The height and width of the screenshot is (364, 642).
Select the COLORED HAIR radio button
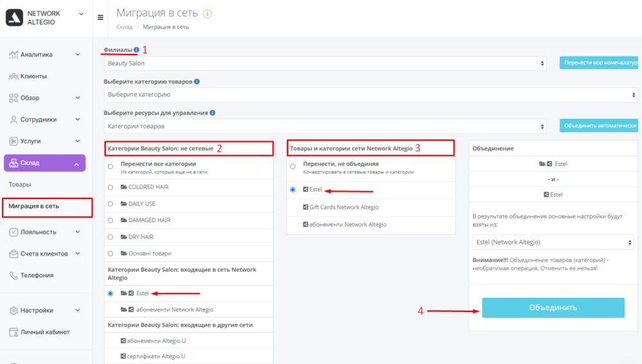click(110, 187)
